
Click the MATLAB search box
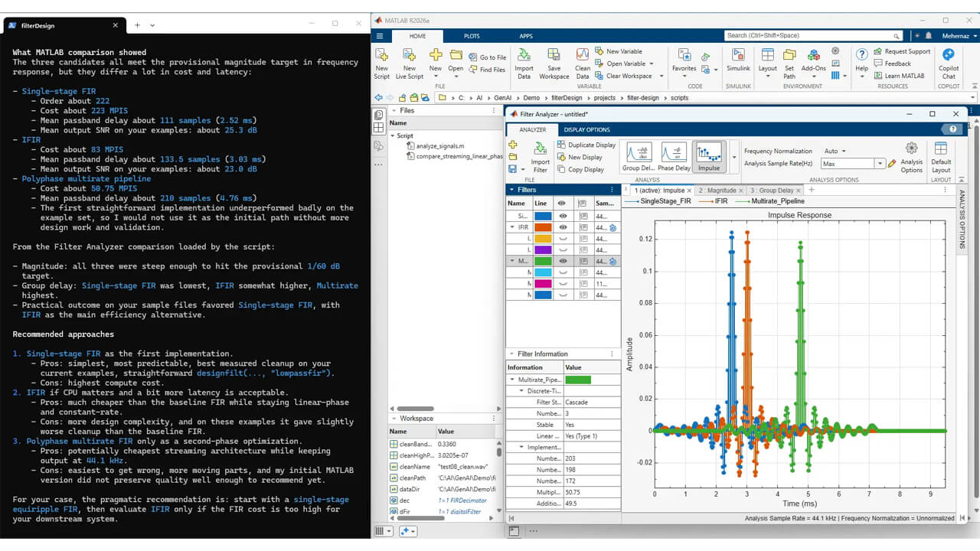pos(814,36)
